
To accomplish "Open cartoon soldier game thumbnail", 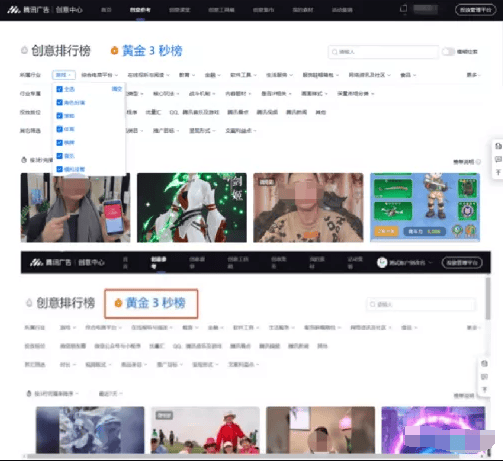I will 425,207.
